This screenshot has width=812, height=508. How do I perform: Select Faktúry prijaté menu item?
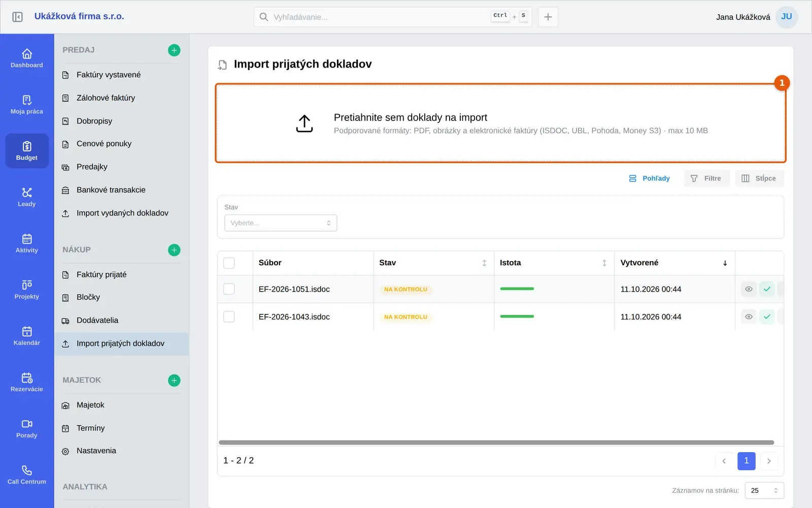[x=121, y=274]
